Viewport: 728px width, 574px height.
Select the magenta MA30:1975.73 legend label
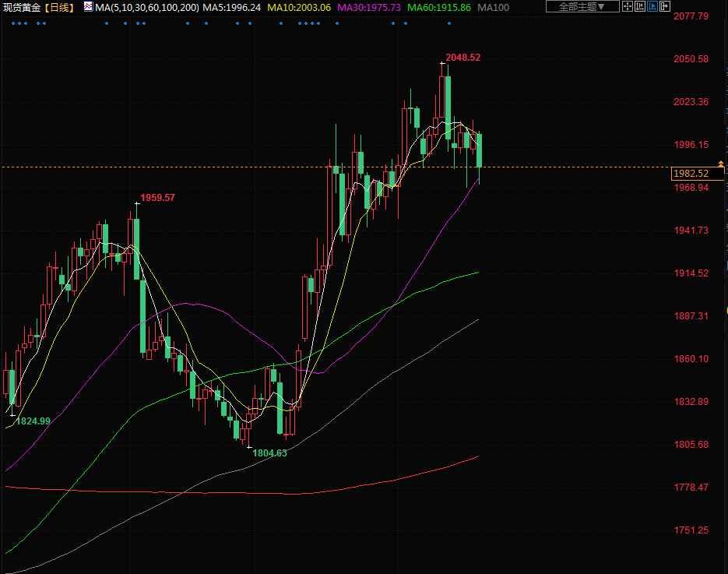(369, 7)
